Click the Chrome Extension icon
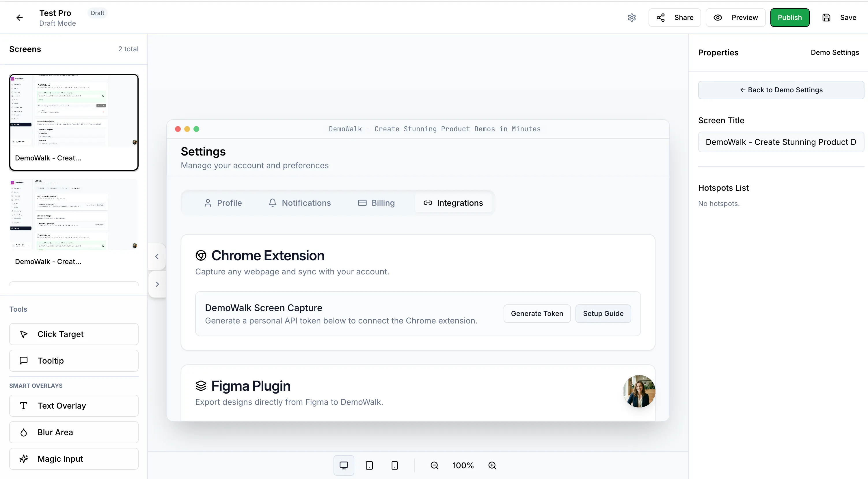 (x=201, y=255)
